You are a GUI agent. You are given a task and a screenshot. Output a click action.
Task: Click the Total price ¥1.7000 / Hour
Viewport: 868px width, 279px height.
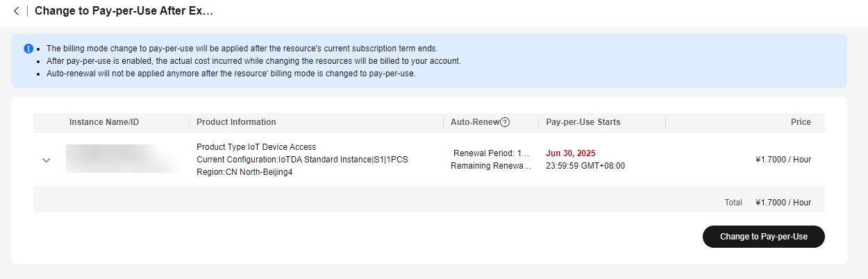(x=783, y=203)
